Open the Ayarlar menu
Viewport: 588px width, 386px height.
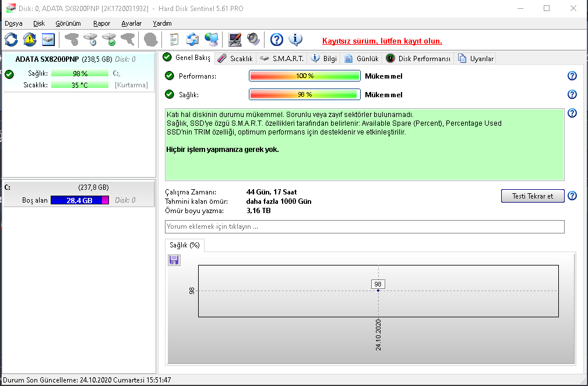click(x=132, y=23)
